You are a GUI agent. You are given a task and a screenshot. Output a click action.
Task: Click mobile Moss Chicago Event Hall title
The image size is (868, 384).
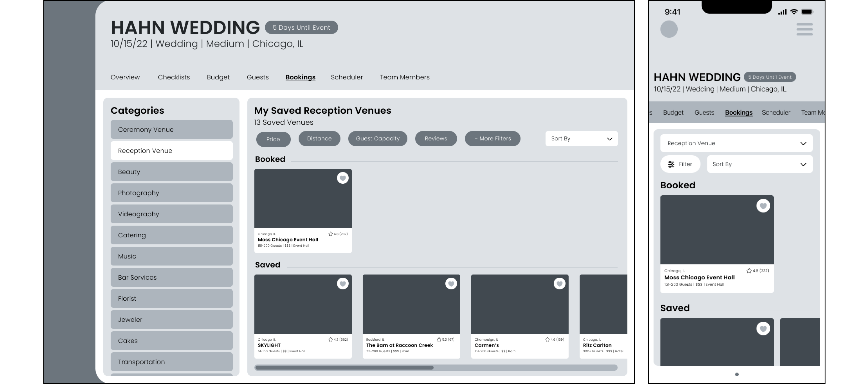tap(699, 278)
